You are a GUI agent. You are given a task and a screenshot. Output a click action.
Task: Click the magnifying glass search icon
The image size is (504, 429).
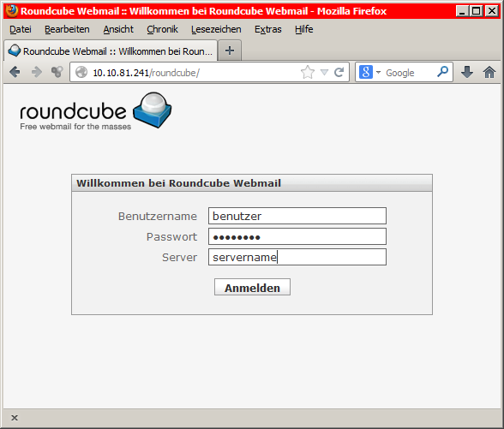pos(442,72)
